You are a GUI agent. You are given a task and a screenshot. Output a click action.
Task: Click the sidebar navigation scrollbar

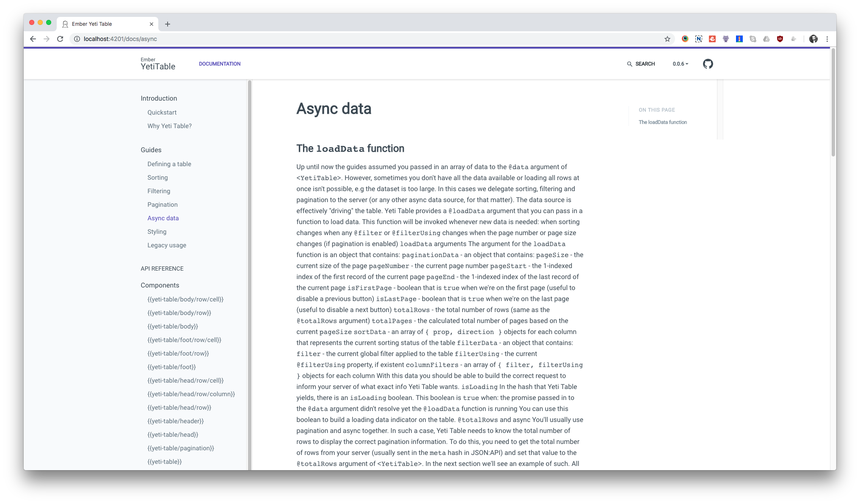point(249,275)
